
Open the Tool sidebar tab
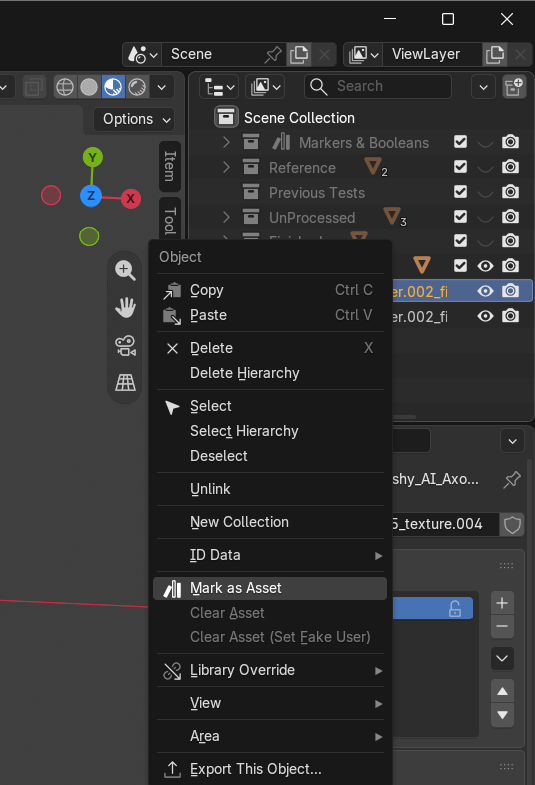pyautogui.click(x=170, y=220)
